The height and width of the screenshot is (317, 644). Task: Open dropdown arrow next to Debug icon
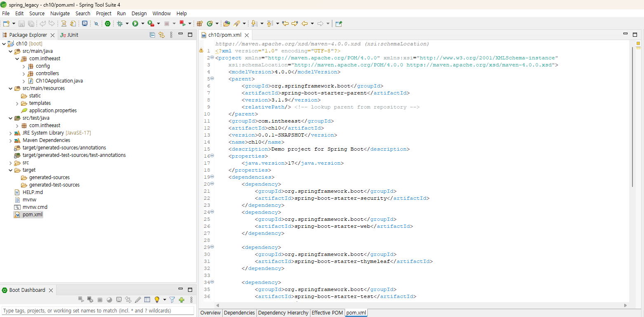127,24
